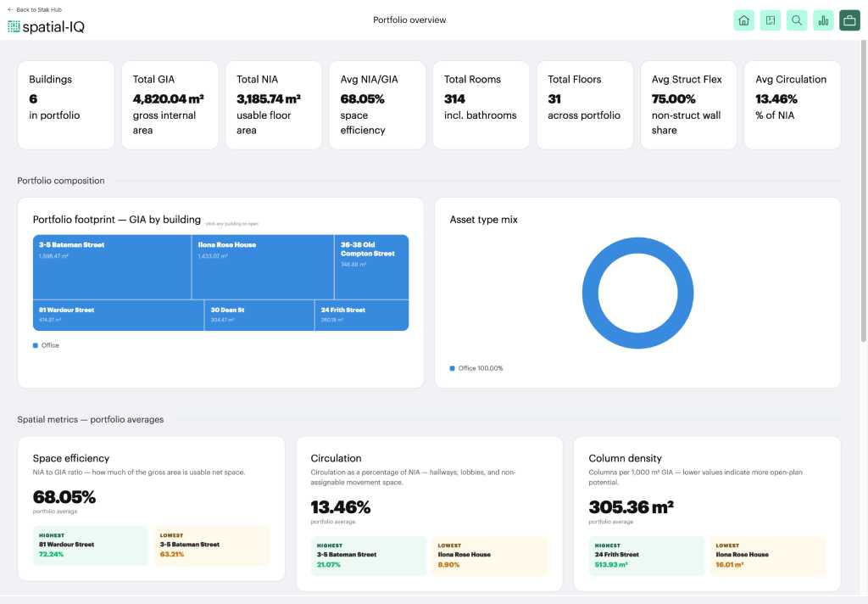868x604 pixels.
Task: Select the portfolio briefcase icon
Action: coord(849,20)
